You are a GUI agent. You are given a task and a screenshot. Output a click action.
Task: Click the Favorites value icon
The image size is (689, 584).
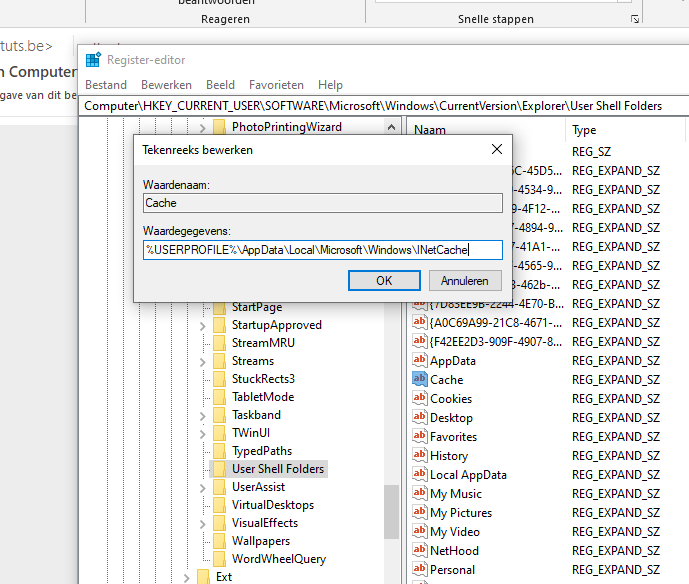coord(419,437)
